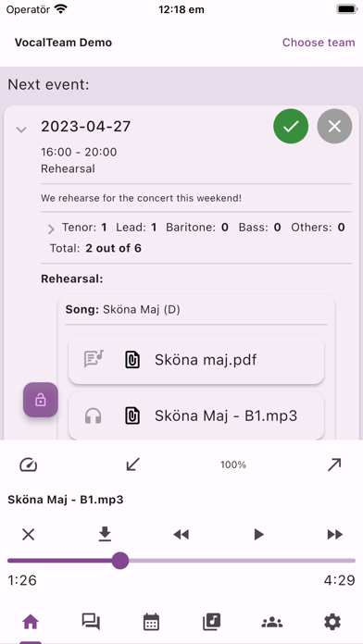Open the chat tab
The height and width of the screenshot is (644, 363).
pyautogui.click(x=91, y=622)
